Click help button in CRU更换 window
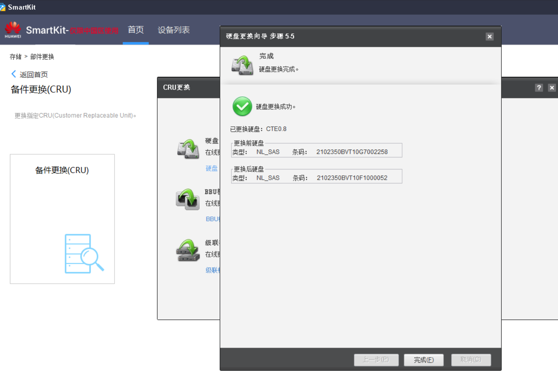558x392 pixels. (539, 88)
